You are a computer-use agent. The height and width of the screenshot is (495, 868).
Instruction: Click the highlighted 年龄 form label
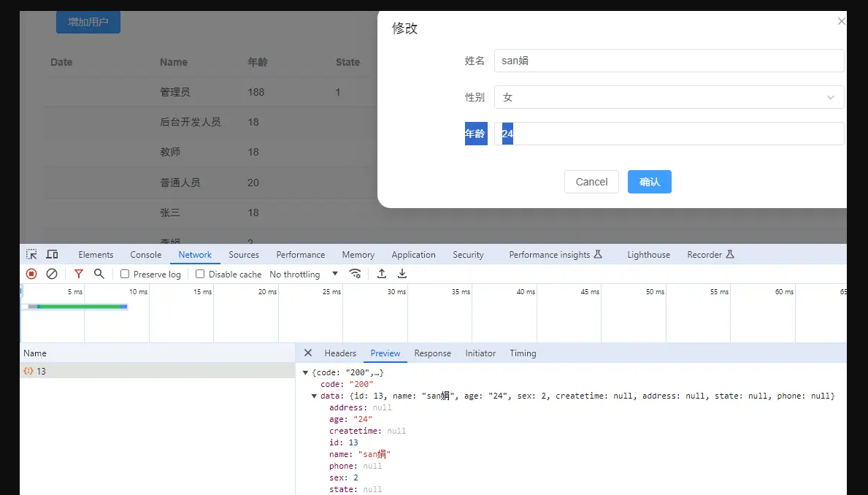point(476,134)
